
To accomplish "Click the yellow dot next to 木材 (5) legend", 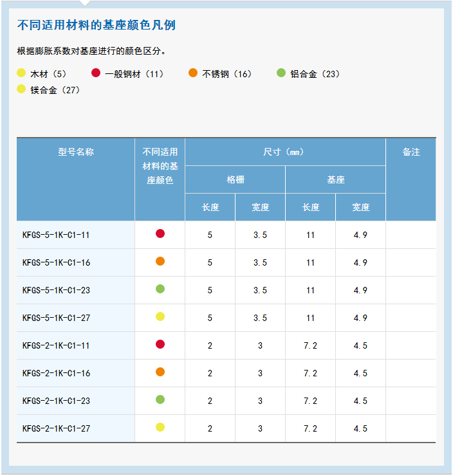I will [21, 73].
